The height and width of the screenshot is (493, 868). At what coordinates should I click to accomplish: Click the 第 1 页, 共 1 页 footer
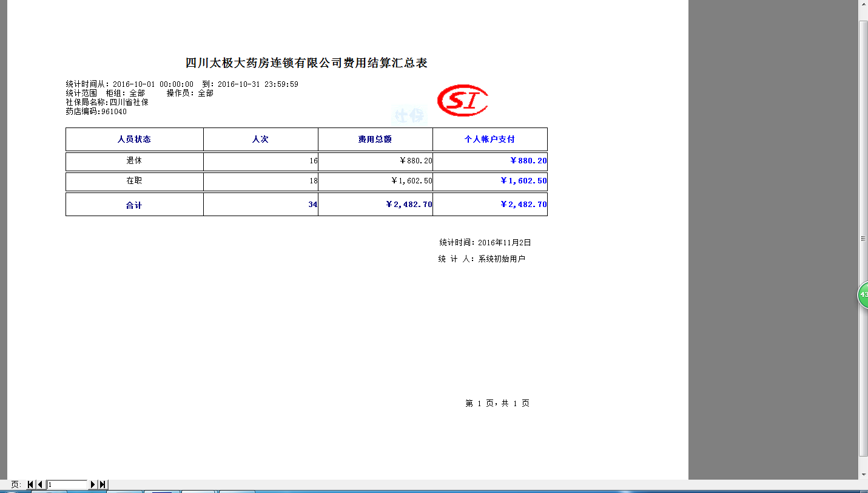click(497, 403)
